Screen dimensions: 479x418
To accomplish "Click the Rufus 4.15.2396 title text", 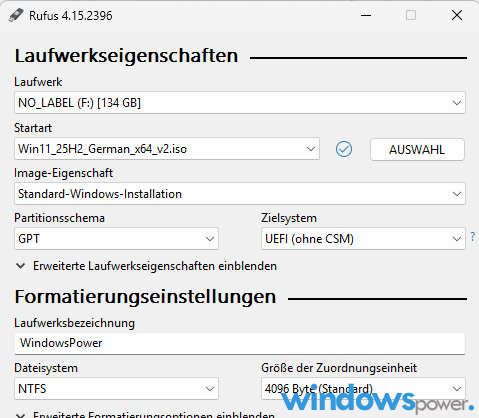I will [x=71, y=16].
